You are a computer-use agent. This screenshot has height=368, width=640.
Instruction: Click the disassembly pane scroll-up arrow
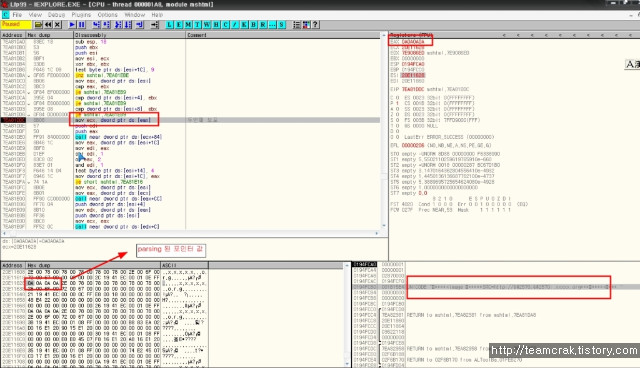pos(384,35)
